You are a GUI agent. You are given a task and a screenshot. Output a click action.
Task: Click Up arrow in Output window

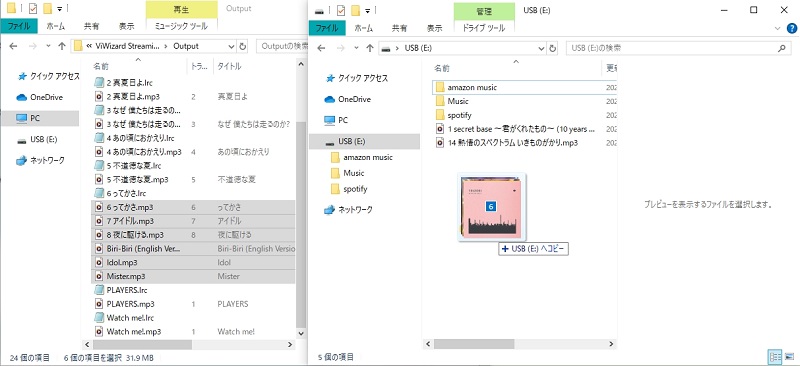[62, 46]
